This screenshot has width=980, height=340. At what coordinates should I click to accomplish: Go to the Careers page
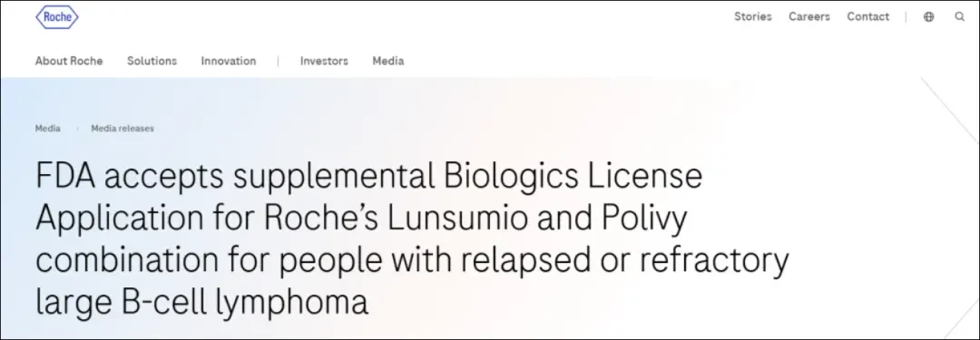click(808, 17)
